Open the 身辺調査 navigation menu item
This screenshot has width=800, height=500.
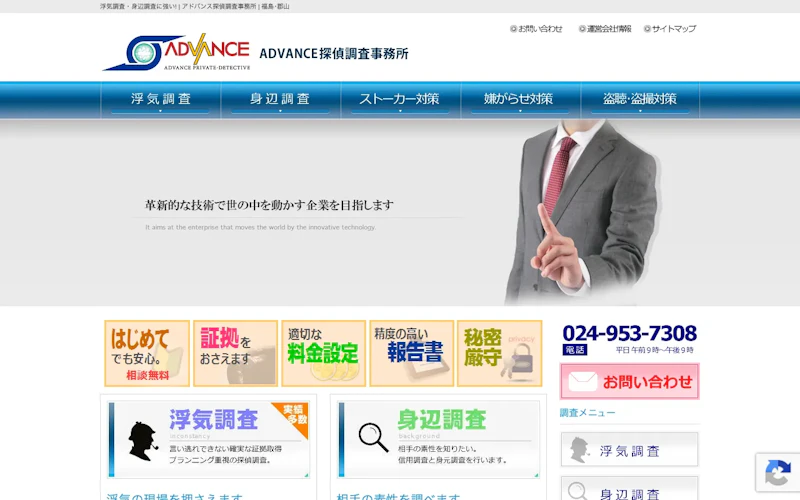(x=281, y=99)
